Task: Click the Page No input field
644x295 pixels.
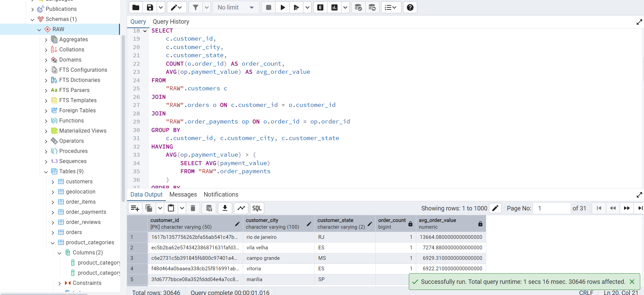Action: pos(551,208)
